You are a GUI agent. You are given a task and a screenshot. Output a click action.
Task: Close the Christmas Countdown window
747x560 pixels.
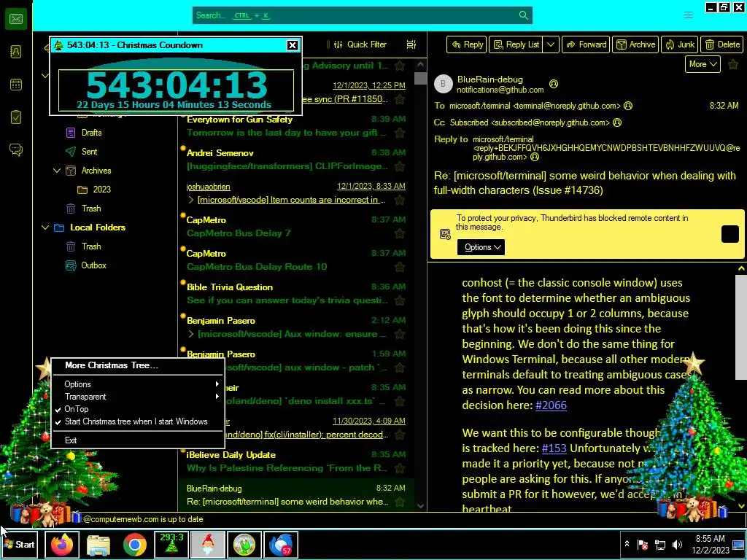coord(293,45)
